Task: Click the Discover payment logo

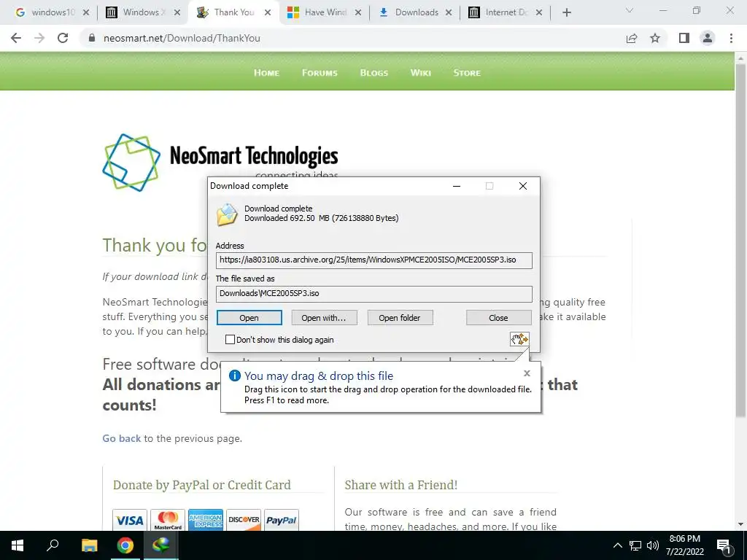Action: pyautogui.click(x=244, y=520)
